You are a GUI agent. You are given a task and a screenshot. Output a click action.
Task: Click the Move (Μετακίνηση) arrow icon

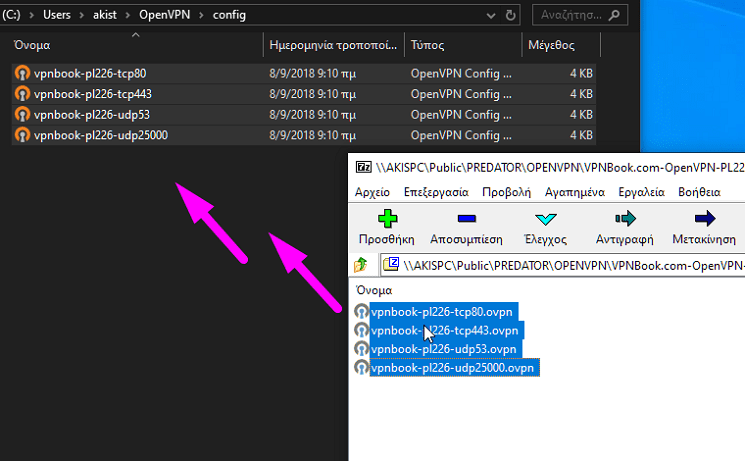pyautogui.click(x=705, y=219)
